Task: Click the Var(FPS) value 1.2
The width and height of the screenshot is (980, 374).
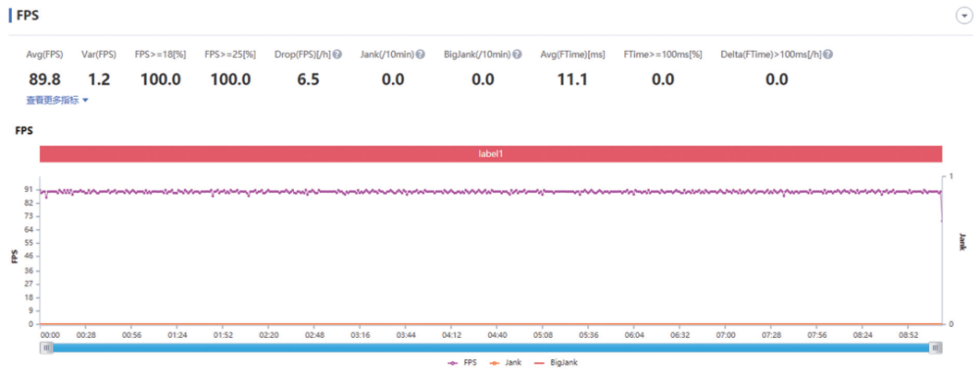Action: tap(98, 79)
